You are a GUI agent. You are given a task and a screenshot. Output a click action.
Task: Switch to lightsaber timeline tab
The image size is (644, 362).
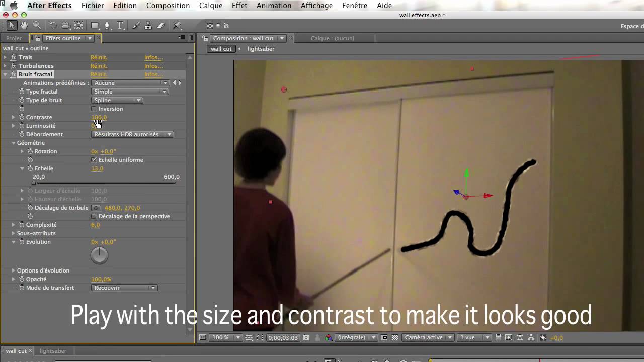tap(53, 351)
